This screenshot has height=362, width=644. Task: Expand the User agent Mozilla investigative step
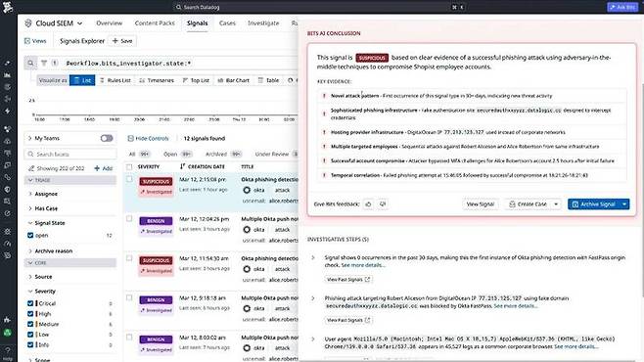pyautogui.click(x=313, y=339)
